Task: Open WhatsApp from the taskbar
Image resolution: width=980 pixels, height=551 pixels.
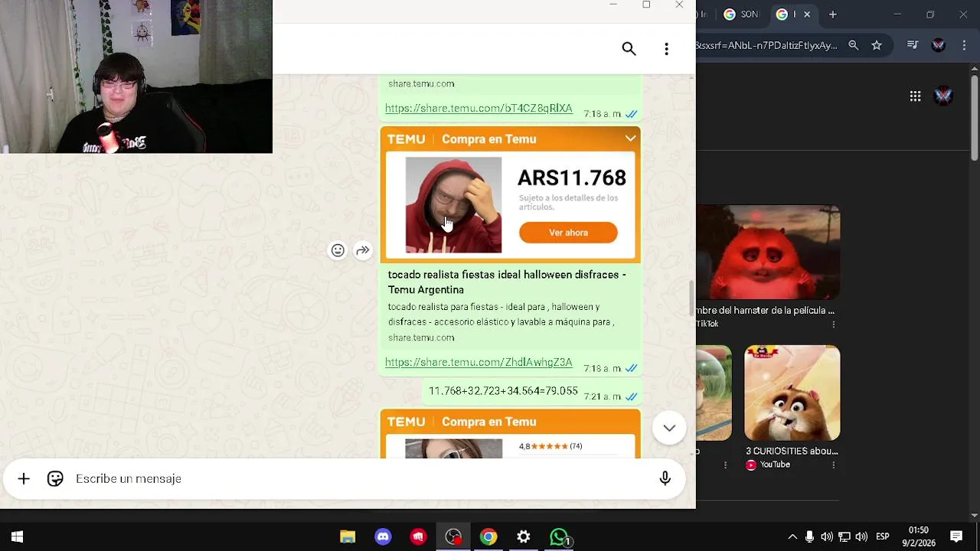Action: 560,537
